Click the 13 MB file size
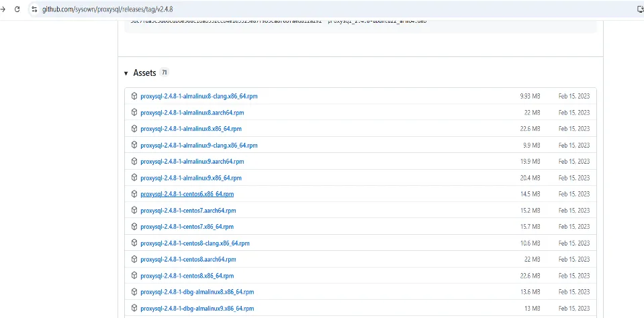This screenshot has width=644, height=318. click(533, 308)
